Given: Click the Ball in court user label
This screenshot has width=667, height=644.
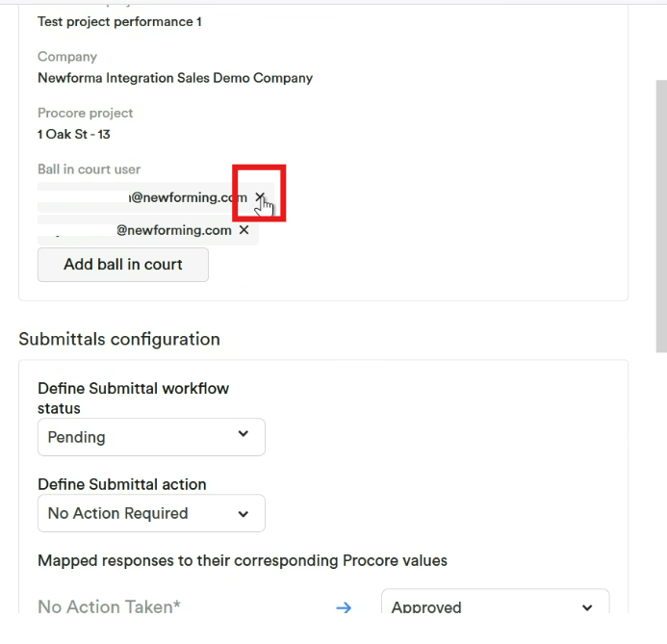Looking at the screenshot, I should tap(89, 169).
